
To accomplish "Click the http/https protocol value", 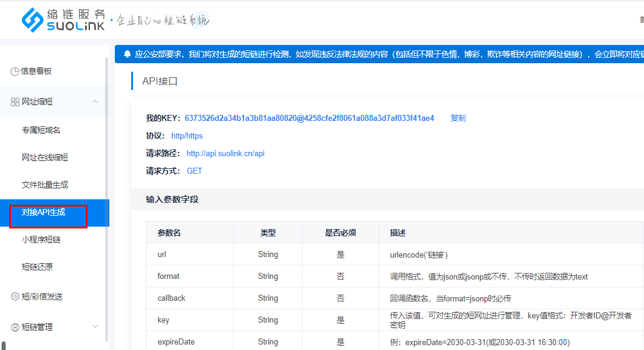I will (x=187, y=136).
